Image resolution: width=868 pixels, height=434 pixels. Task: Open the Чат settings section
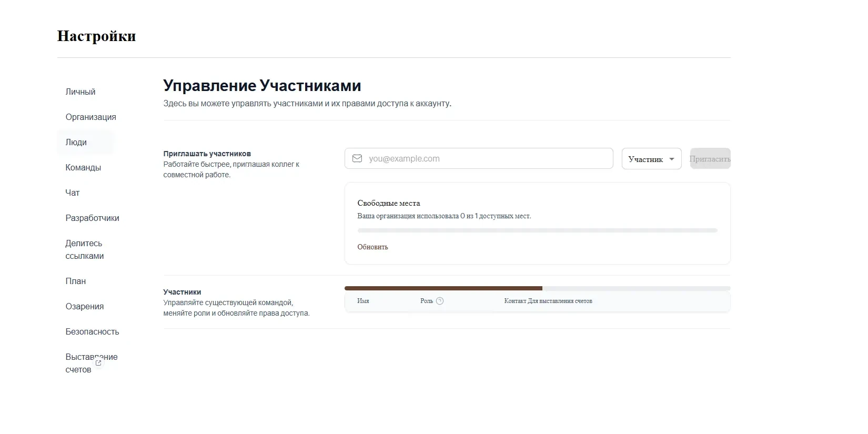73,193
